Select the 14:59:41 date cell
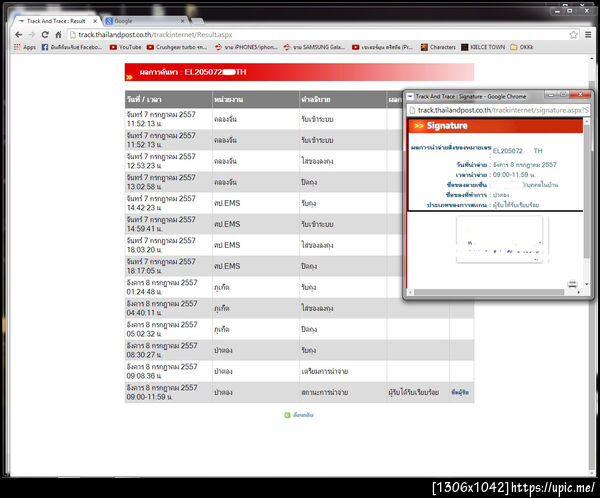Image resolution: width=600 pixels, height=498 pixels. point(168,224)
